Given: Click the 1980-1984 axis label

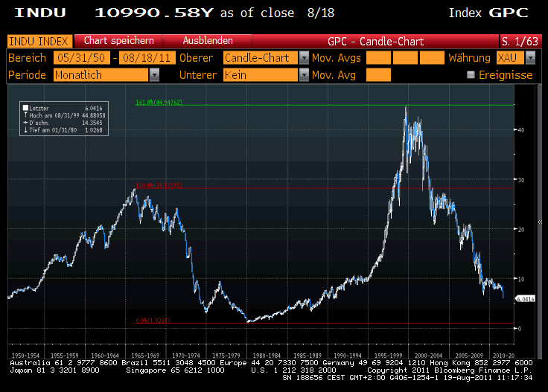Looking at the screenshot, I should coord(267,356).
